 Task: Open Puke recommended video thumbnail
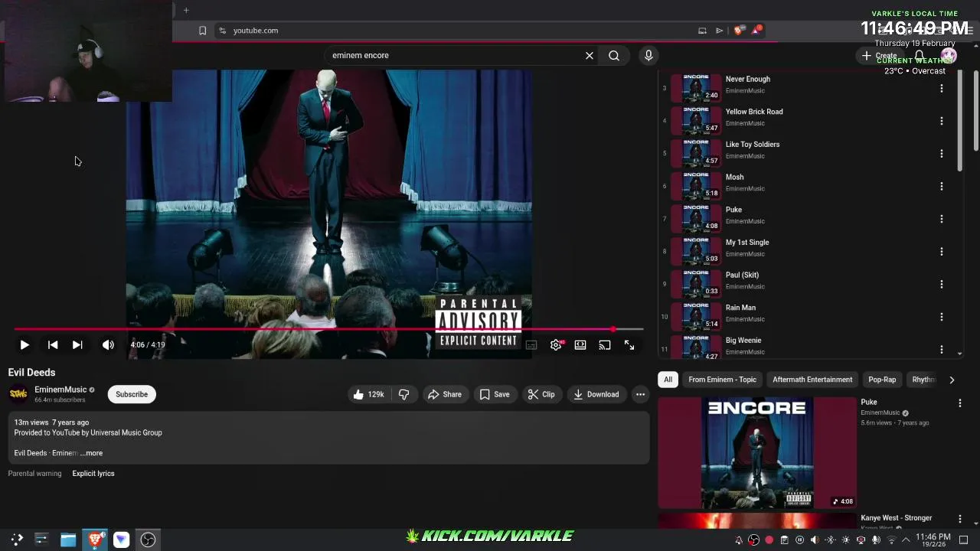(x=757, y=452)
